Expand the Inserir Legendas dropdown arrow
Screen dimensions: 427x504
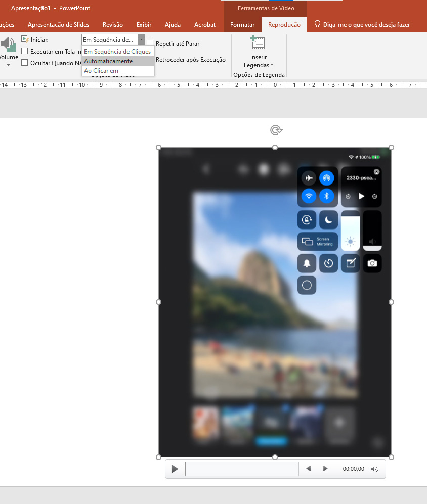click(272, 65)
